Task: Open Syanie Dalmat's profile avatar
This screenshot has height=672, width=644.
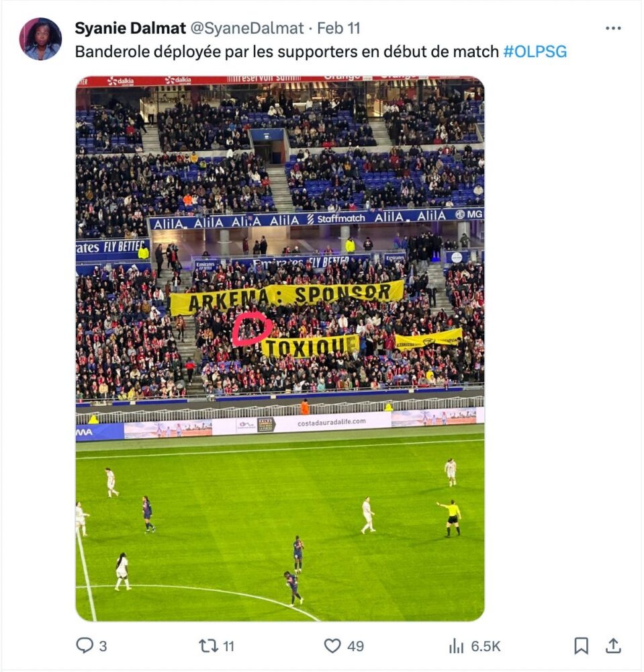Action: click(x=41, y=39)
